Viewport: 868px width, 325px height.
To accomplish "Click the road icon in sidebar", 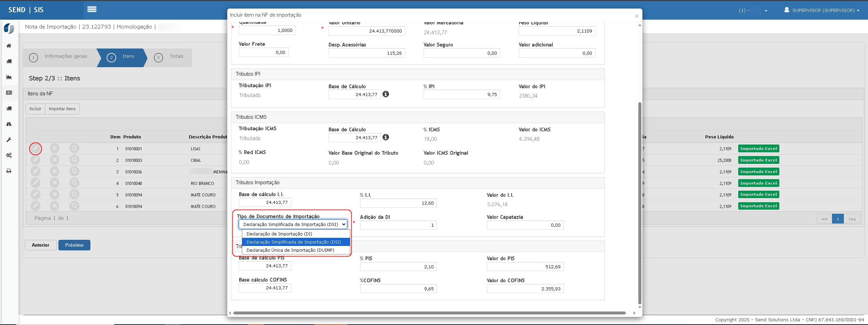I will pyautogui.click(x=9, y=124).
